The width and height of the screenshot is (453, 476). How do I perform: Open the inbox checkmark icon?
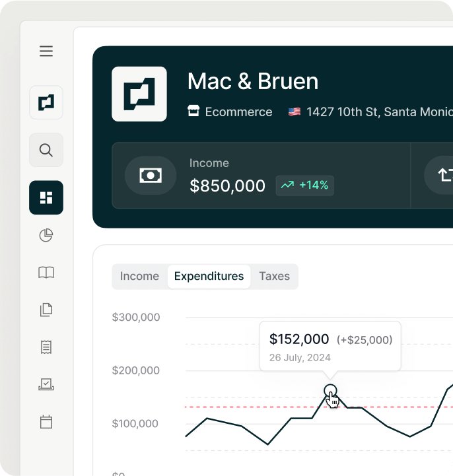click(x=46, y=385)
